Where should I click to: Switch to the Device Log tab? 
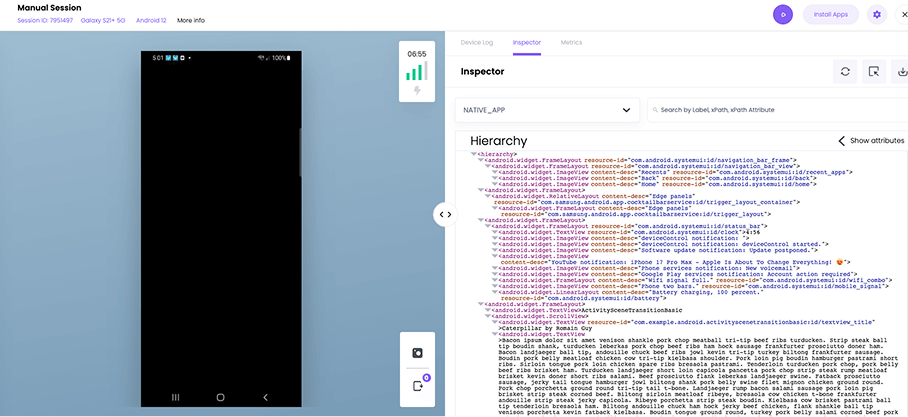pyautogui.click(x=477, y=43)
